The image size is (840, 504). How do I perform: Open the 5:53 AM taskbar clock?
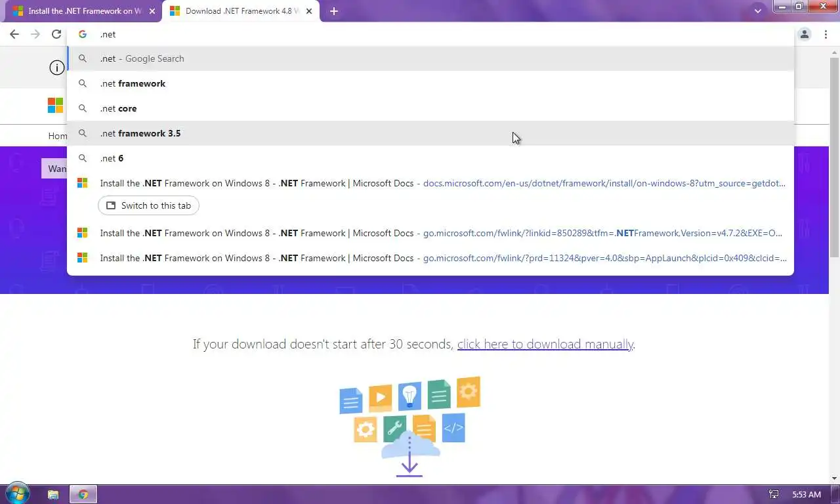pyautogui.click(x=807, y=494)
